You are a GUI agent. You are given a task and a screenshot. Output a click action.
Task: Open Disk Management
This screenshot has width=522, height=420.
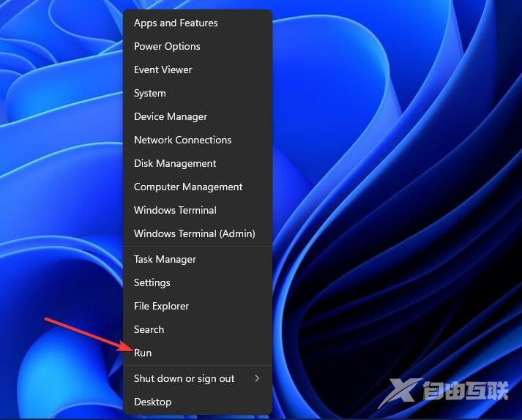[x=175, y=163]
